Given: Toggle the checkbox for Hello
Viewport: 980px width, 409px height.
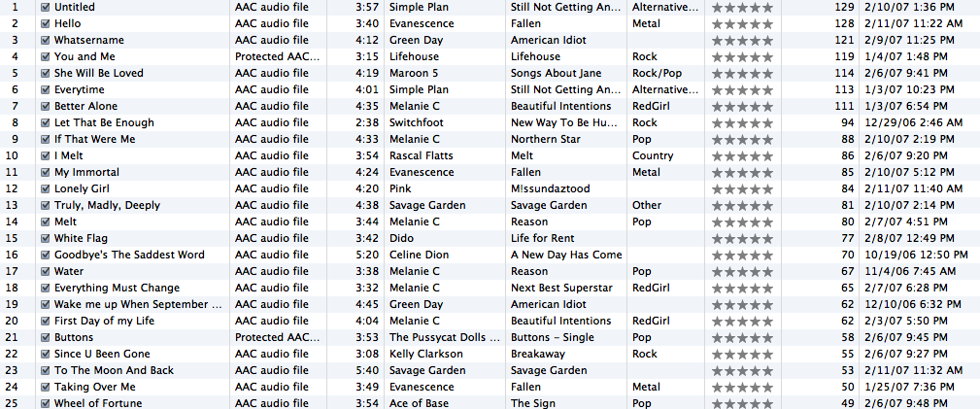Looking at the screenshot, I should [x=45, y=23].
